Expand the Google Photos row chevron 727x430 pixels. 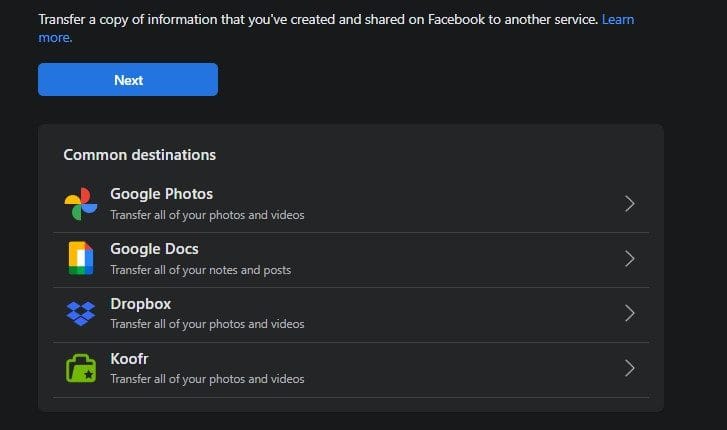pyautogui.click(x=629, y=204)
